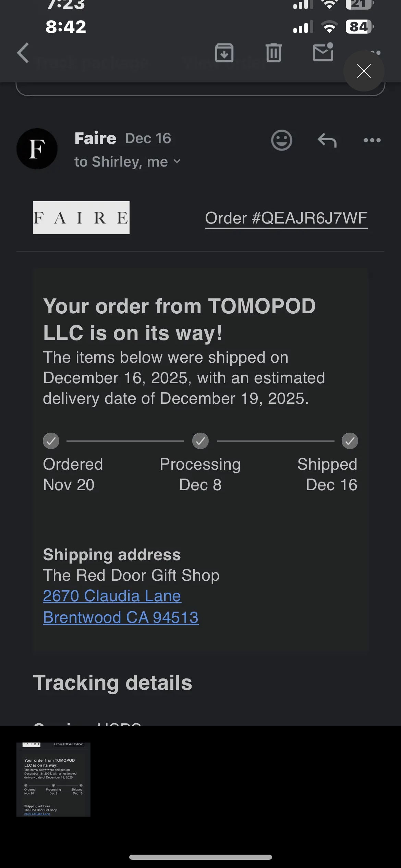Delete the email using the trash icon
This screenshot has height=868, width=401.
(274, 53)
